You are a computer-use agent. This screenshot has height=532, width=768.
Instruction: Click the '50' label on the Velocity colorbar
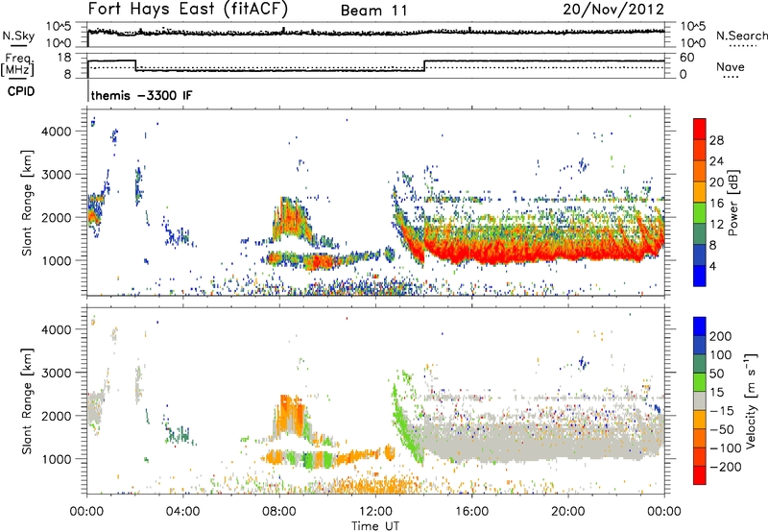(717, 374)
